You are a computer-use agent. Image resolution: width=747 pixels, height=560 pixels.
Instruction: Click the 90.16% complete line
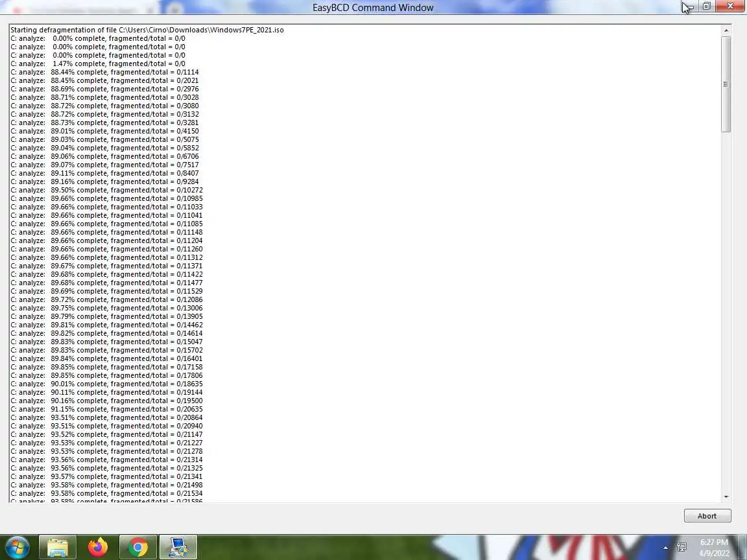pyautogui.click(x=107, y=401)
